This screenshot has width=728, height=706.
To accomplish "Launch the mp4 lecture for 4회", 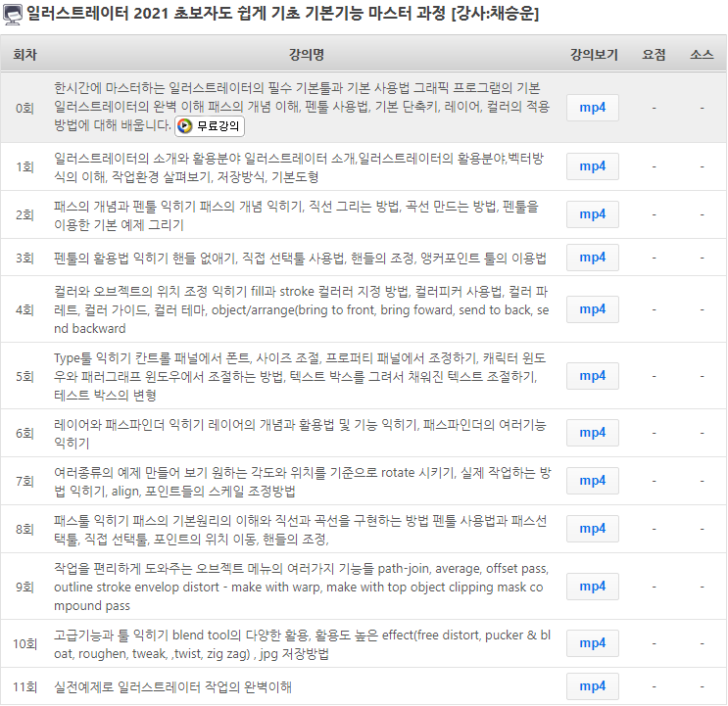I will 593,309.
